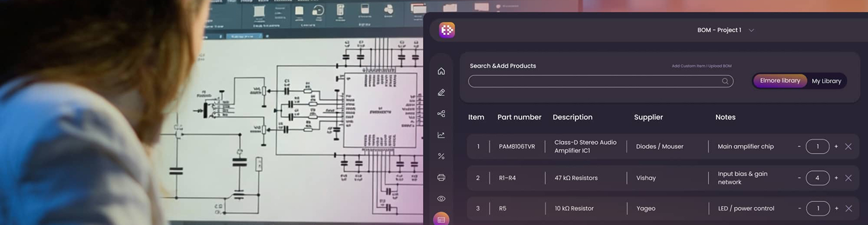Open the line chart analytics icon
868x225 pixels.
tap(441, 135)
